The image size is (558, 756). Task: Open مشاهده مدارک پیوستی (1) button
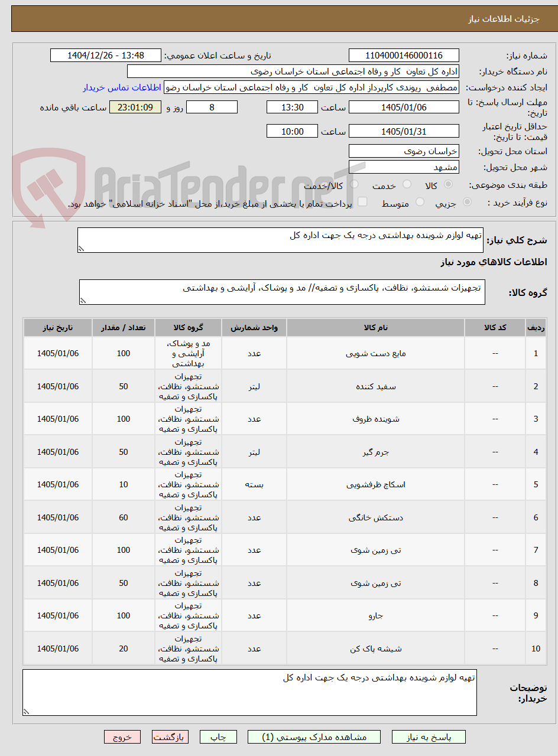pos(314,737)
